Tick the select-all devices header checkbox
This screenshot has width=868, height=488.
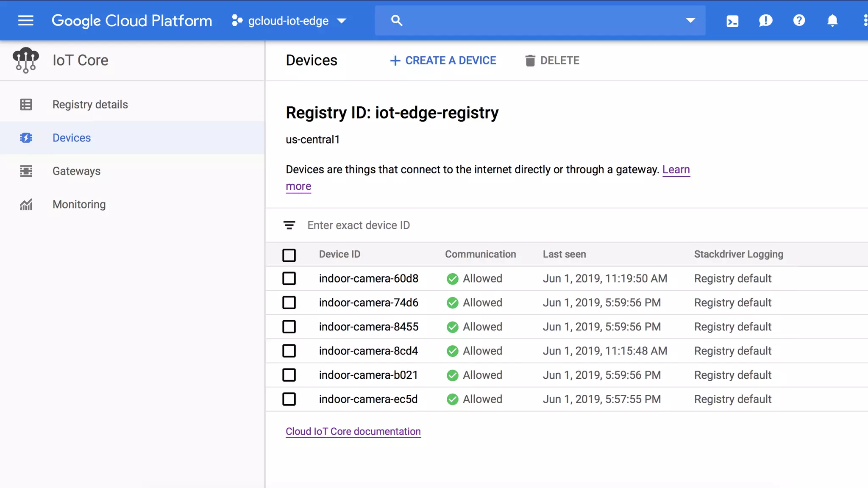(289, 255)
